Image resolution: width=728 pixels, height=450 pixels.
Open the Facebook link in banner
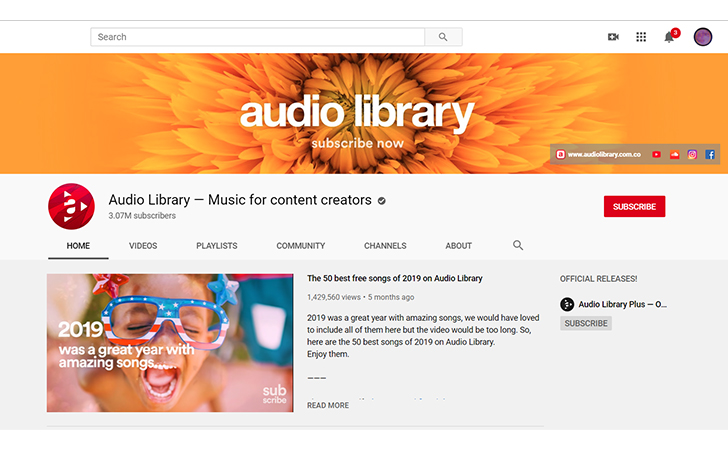pyautogui.click(x=710, y=155)
